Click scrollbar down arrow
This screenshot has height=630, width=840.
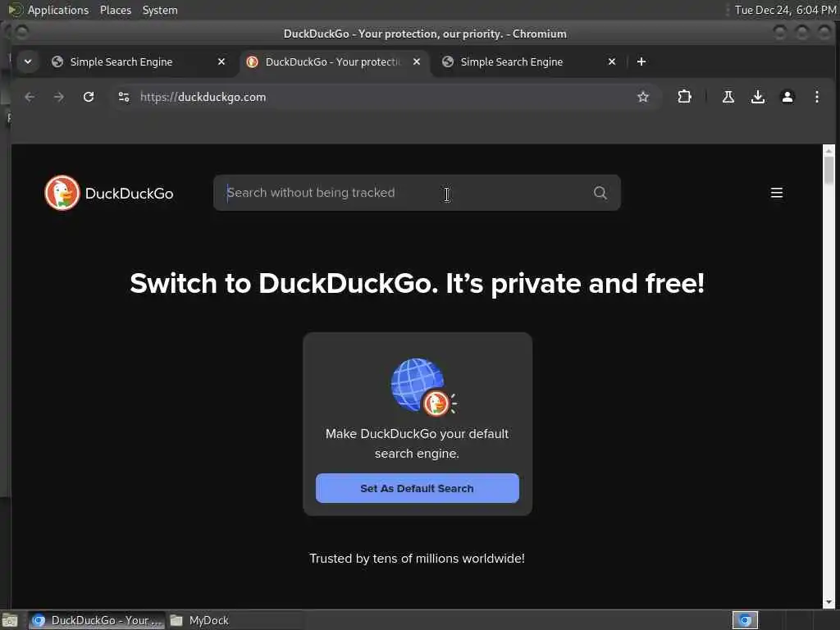click(829, 602)
